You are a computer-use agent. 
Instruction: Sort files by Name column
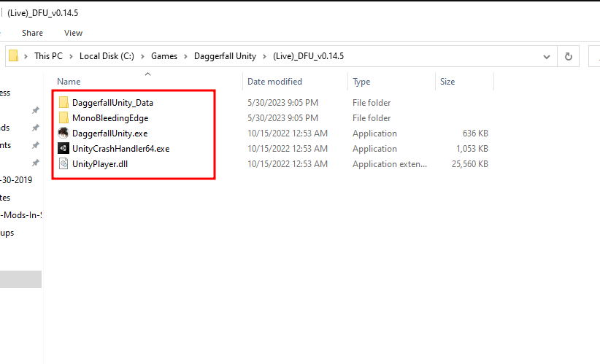[69, 82]
